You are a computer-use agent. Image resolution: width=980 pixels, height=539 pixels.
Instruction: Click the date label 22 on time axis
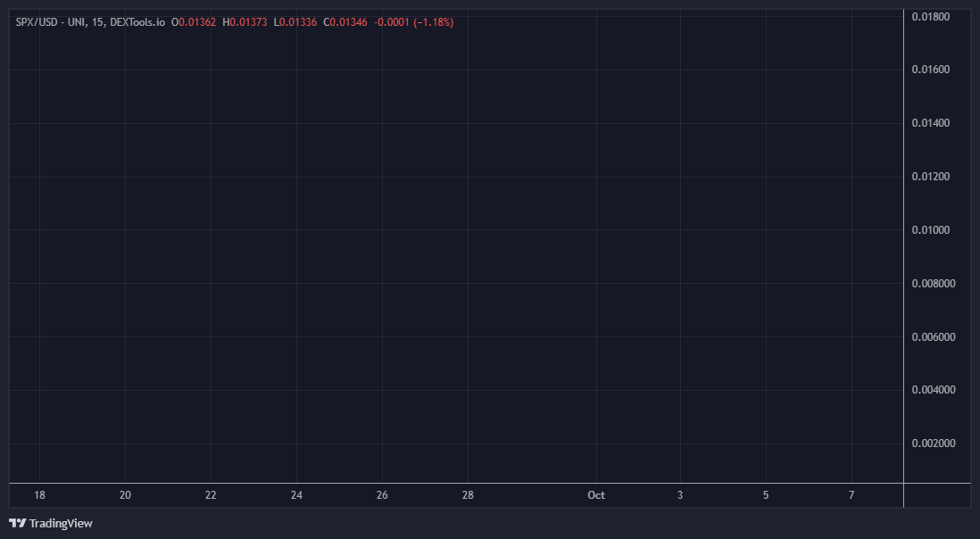pos(211,495)
